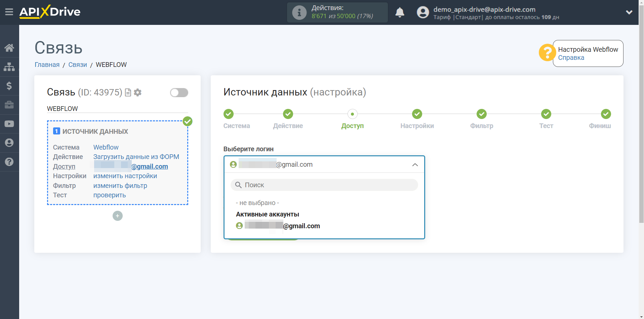The width and height of the screenshot is (644, 319).
Task: Click изменить настройки link
Action: click(x=125, y=176)
